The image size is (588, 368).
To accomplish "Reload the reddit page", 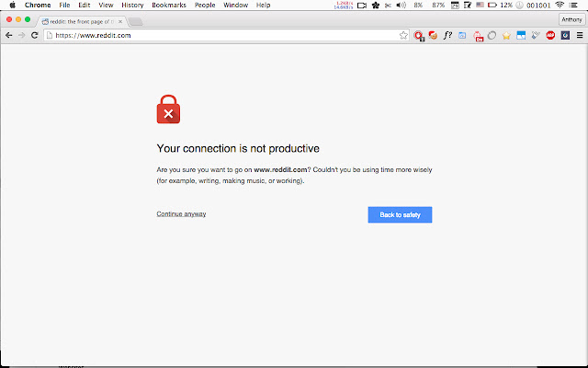I will [35, 35].
